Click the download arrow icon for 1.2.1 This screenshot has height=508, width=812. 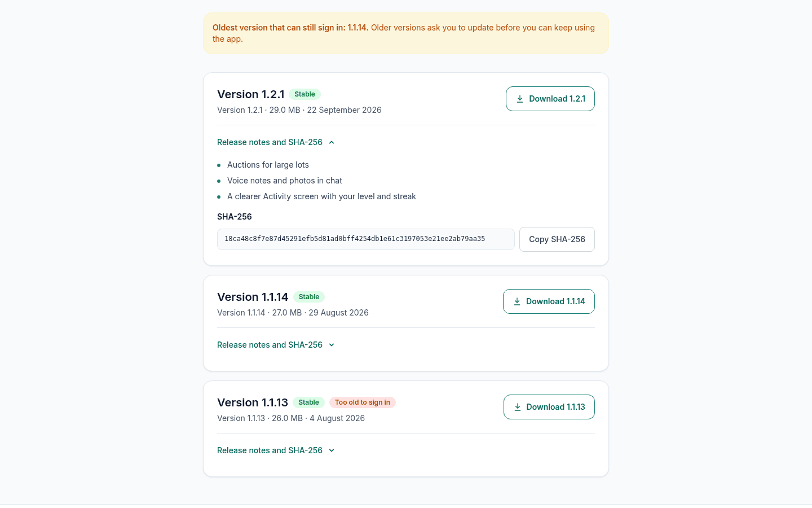click(x=520, y=99)
